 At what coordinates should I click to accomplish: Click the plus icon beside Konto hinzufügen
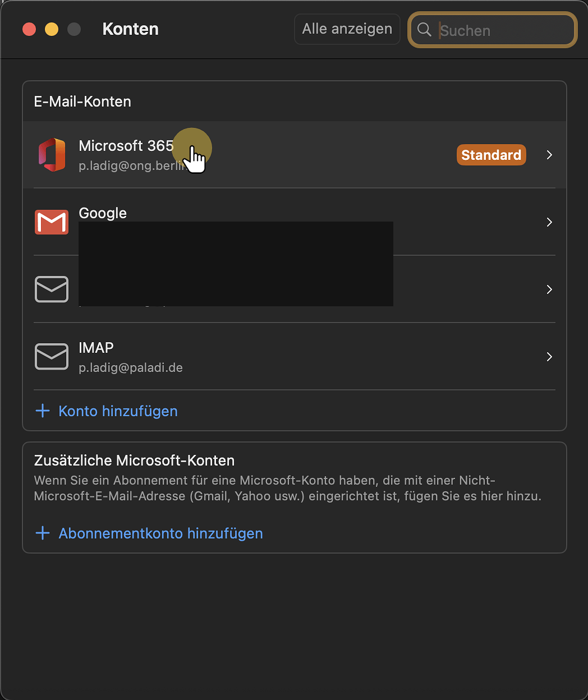[x=43, y=411]
